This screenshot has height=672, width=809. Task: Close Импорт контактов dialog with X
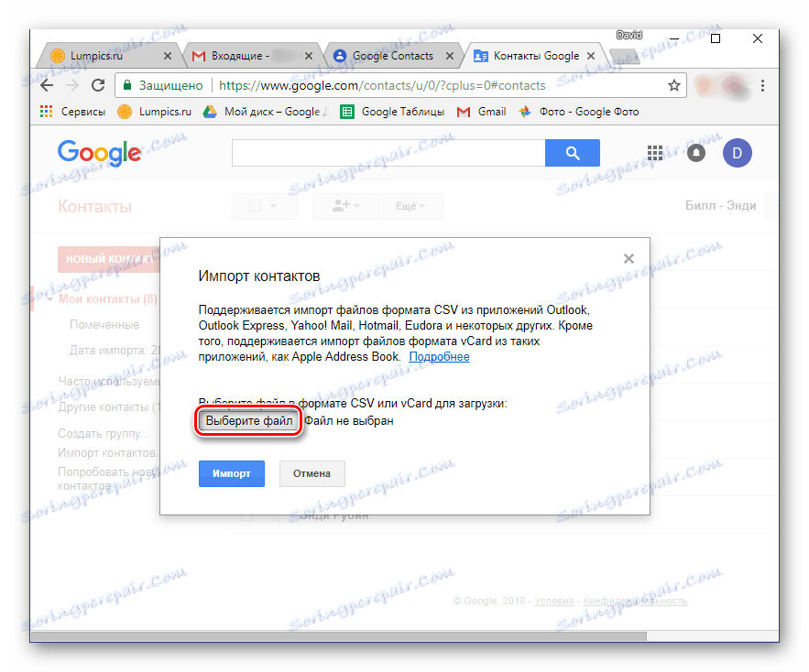(x=629, y=258)
